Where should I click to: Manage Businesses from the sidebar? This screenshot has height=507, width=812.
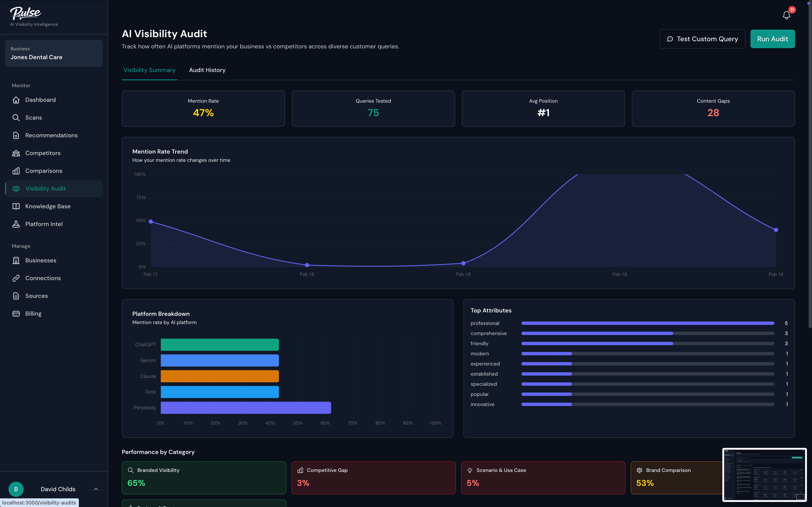pyautogui.click(x=41, y=260)
